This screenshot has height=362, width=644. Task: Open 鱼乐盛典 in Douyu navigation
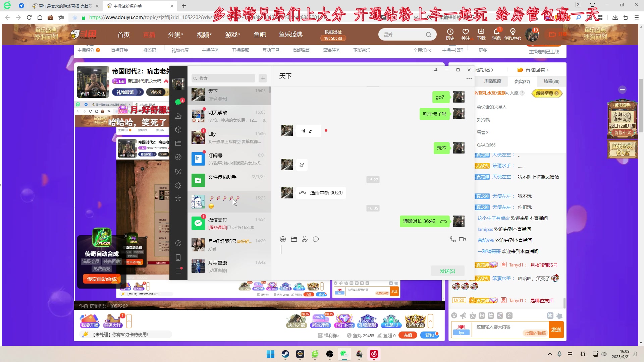[290, 35]
